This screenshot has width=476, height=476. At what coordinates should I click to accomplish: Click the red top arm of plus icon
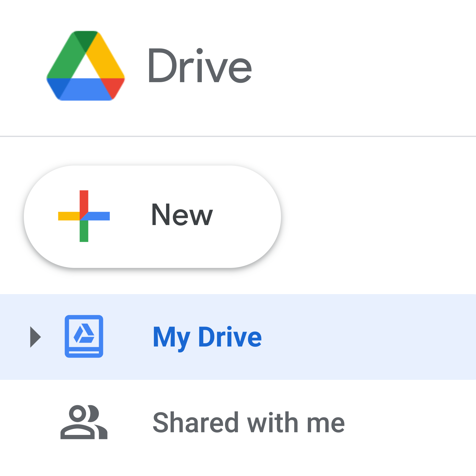(x=84, y=201)
